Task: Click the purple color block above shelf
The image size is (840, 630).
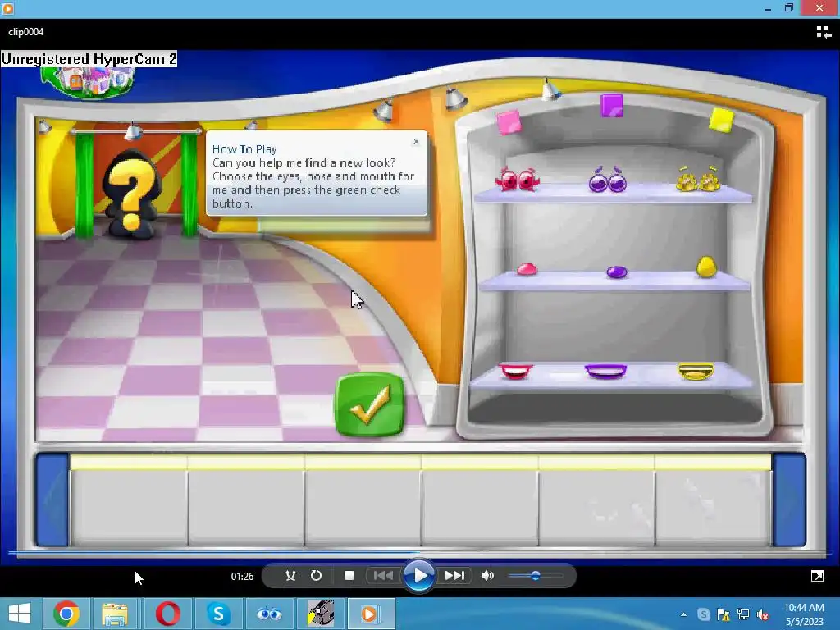Action: pos(612,105)
